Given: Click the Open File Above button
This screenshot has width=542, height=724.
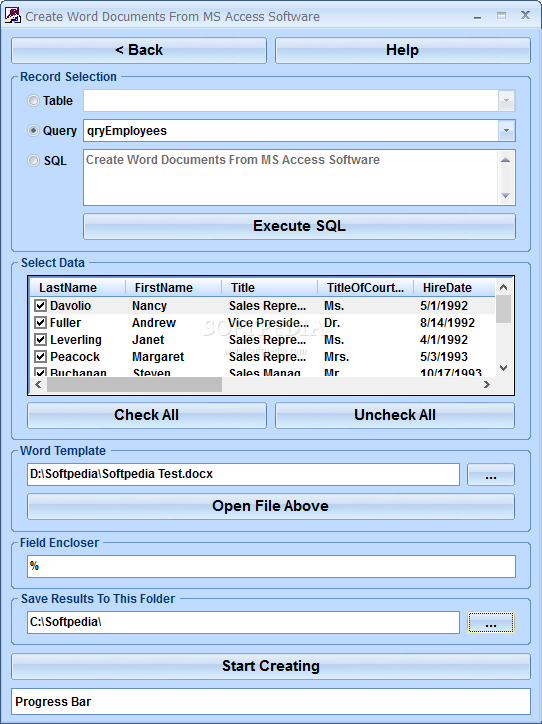Looking at the screenshot, I should [271, 506].
